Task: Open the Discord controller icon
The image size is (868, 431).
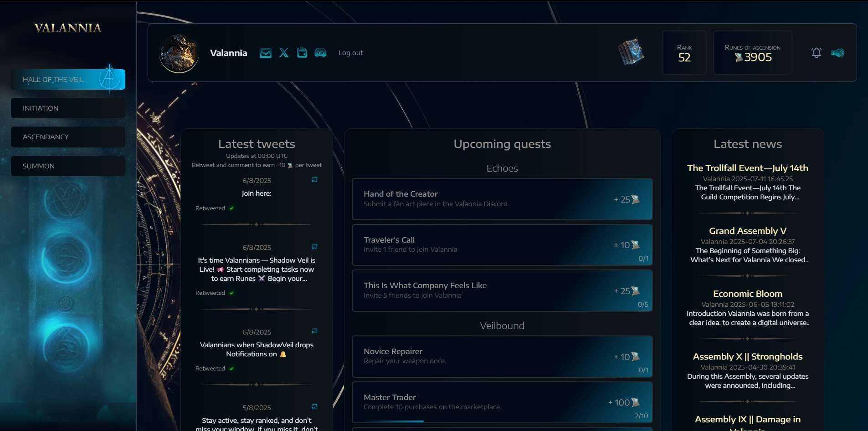Action: pos(321,53)
